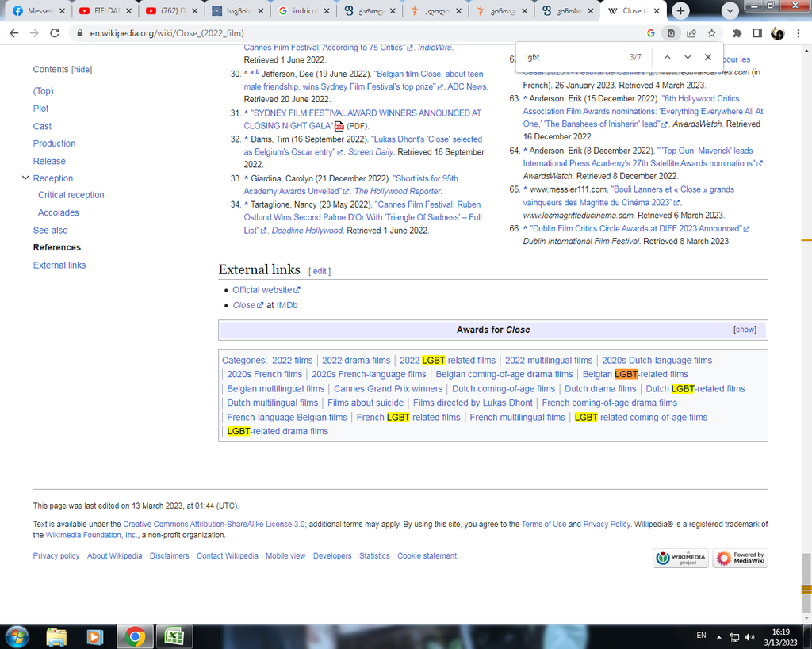Open the IMDb link

287,305
